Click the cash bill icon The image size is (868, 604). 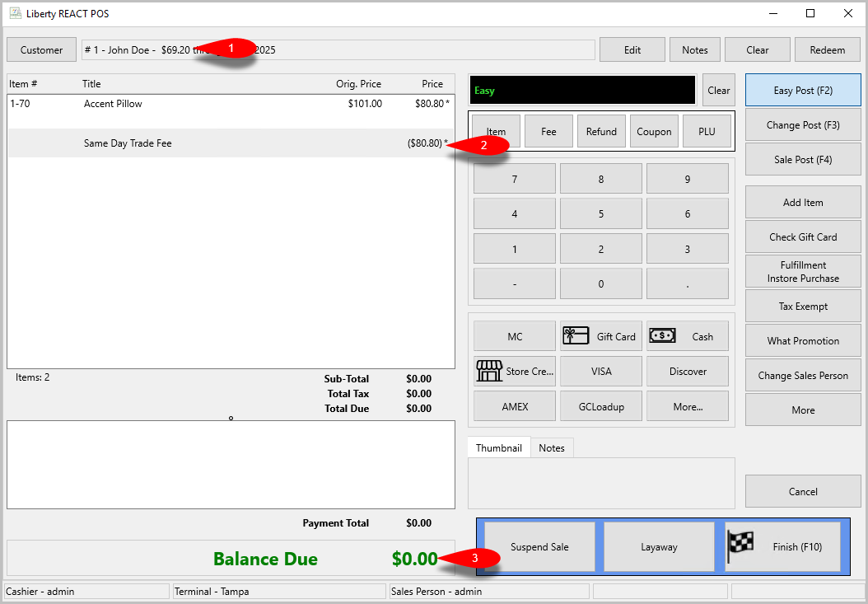click(662, 336)
